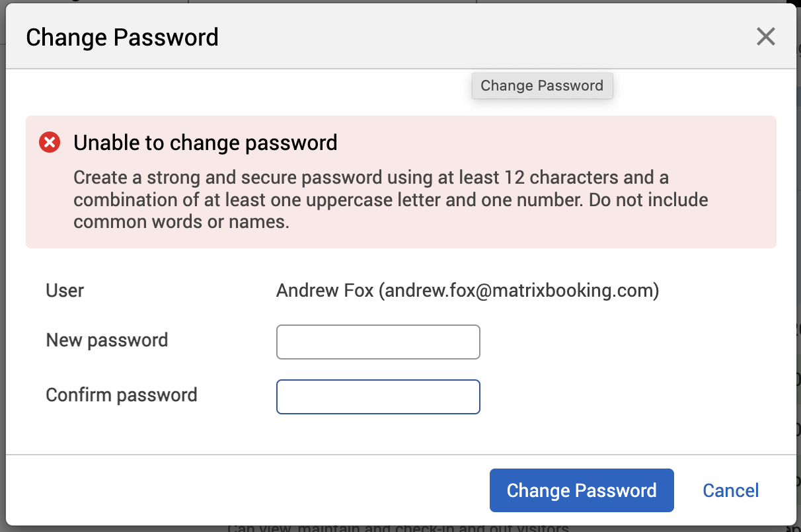Click the andrew.fox@matrixbooking.com email text
Image resolution: width=801 pixels, height=532 pixels.
point(518,290)
